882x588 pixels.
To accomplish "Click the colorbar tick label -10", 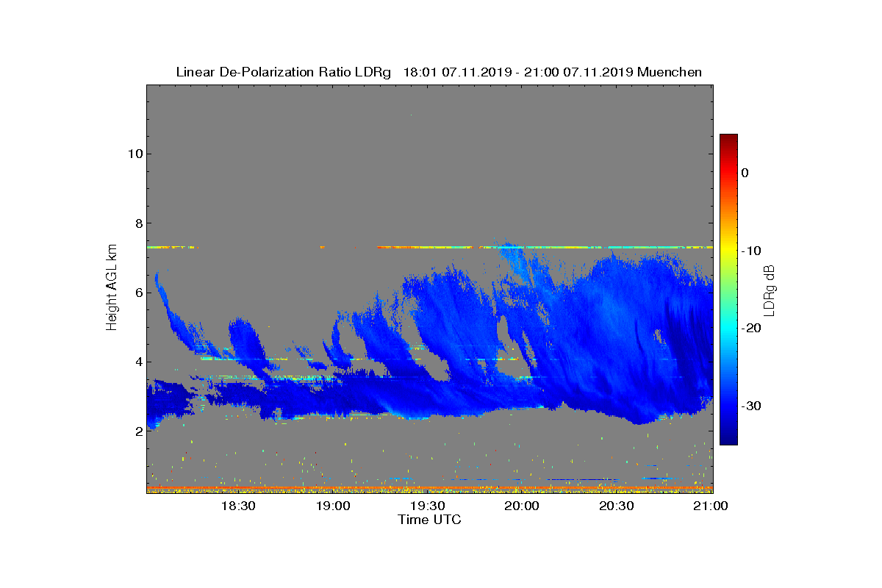I will pyautogui.click(x=750, y=251).
